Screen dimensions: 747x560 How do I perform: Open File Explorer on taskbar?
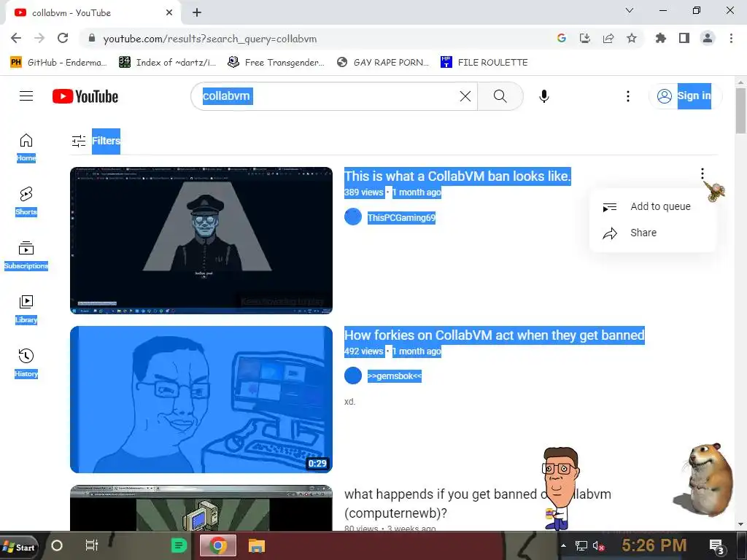point(256,545)
